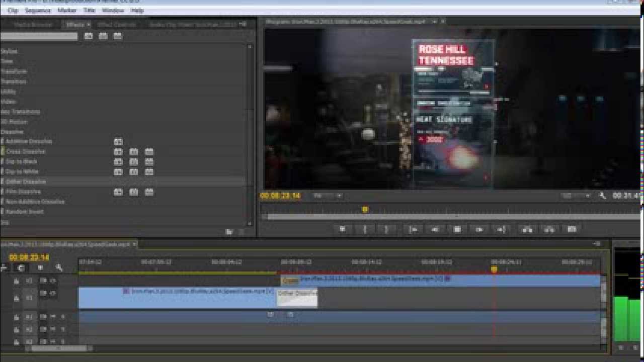Click the Go to Out point button
644x362 pixels.
pyautogui.click(x=501, y=229)
